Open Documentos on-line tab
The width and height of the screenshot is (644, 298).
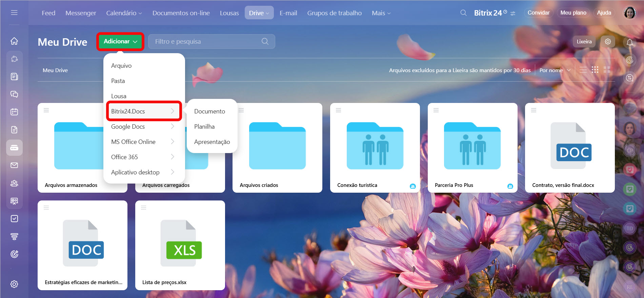pos(181,13)
